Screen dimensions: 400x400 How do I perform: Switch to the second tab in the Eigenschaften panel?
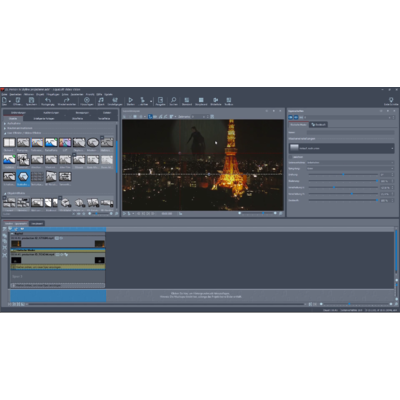(x=319, y=124)
